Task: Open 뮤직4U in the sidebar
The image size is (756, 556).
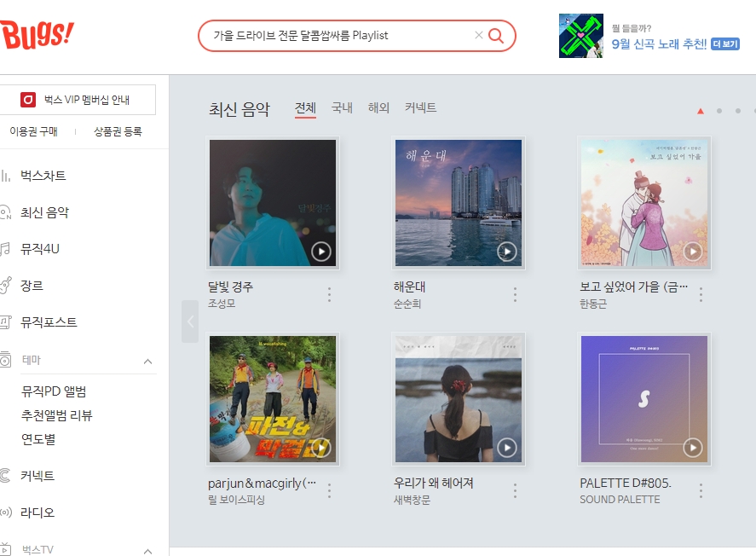Action: click(39, 249)
